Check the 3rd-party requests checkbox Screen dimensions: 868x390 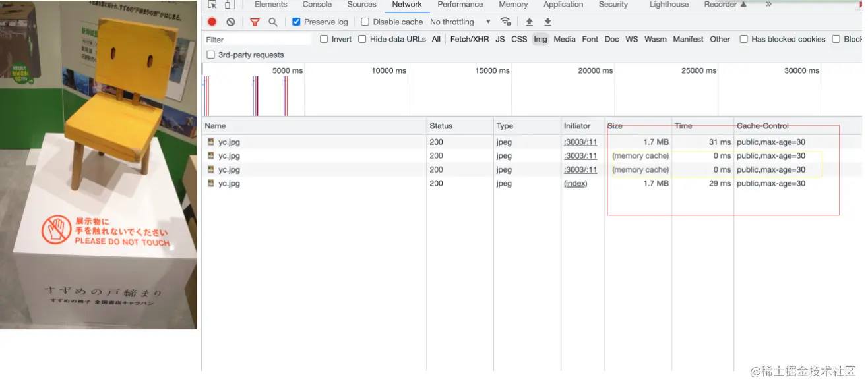[211, 55]
